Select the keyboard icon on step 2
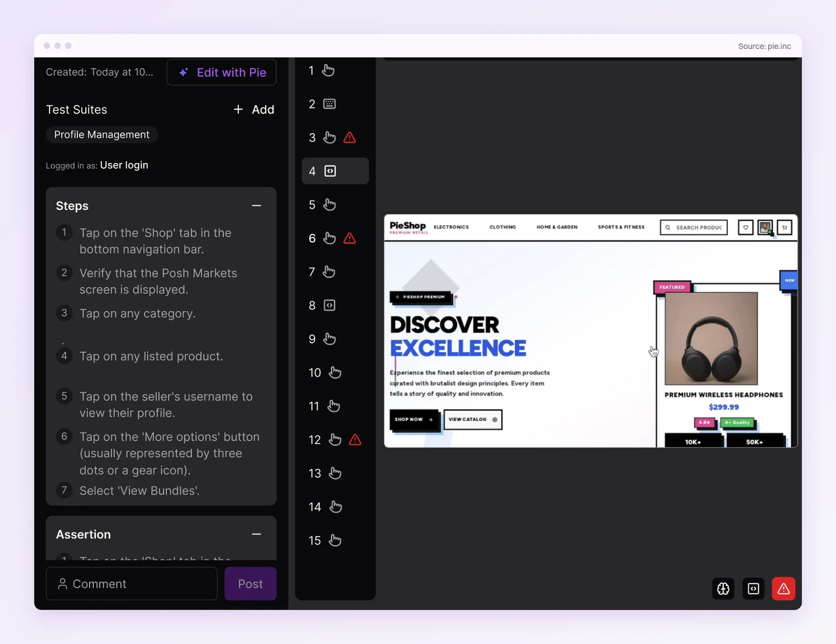Screen dimensions: 836x644 [330, 104]
